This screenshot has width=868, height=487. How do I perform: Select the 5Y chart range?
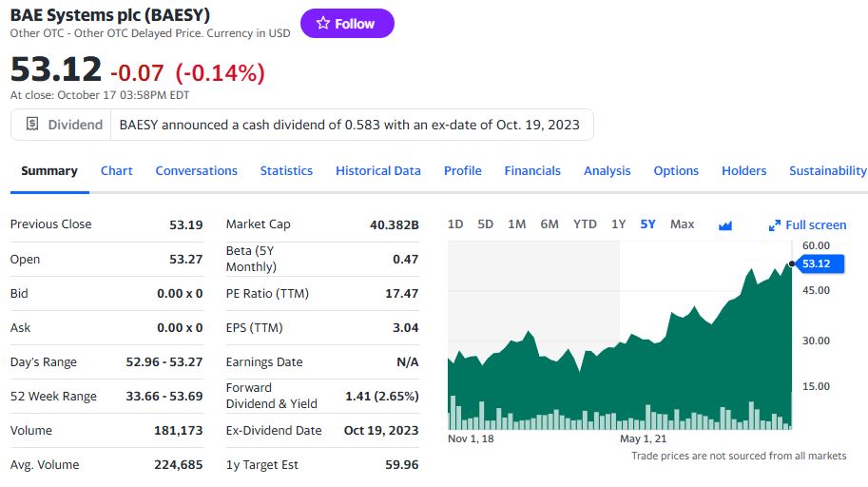click(x=647, y=224)
